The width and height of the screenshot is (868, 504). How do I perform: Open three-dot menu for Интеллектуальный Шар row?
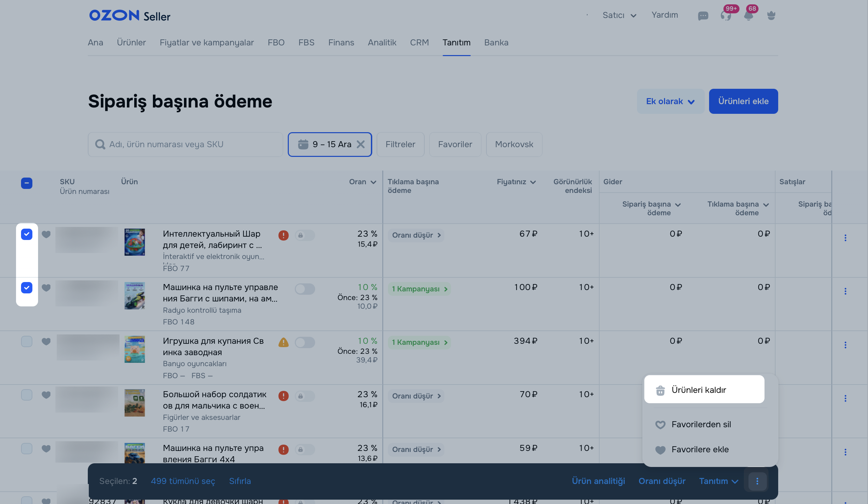(845, 238)
